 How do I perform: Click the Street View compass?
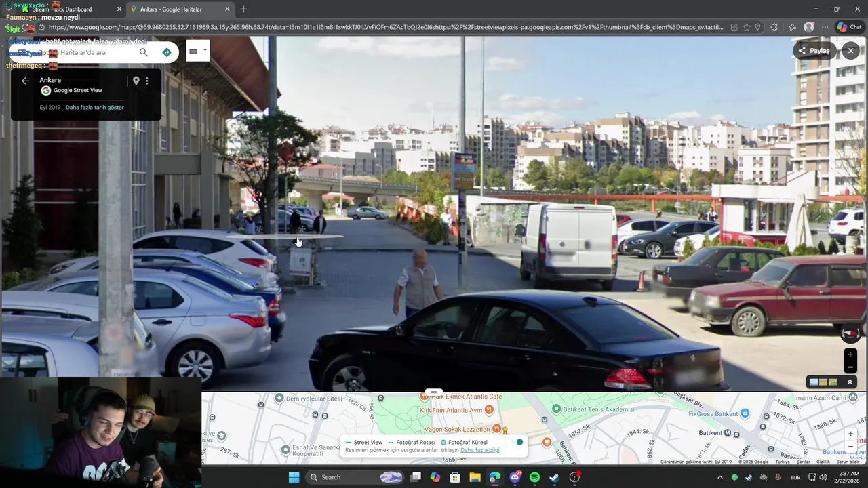point(850,333)
